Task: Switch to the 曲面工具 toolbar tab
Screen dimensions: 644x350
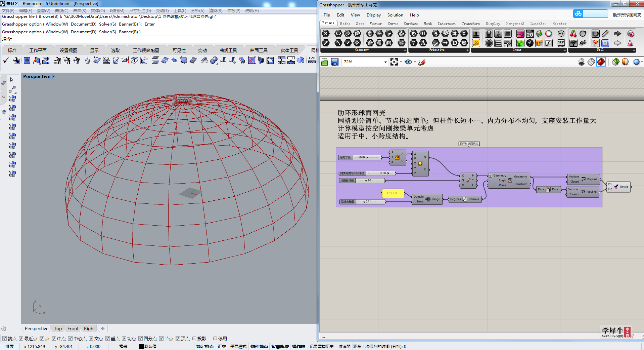Action: click(x=259, y=50)
